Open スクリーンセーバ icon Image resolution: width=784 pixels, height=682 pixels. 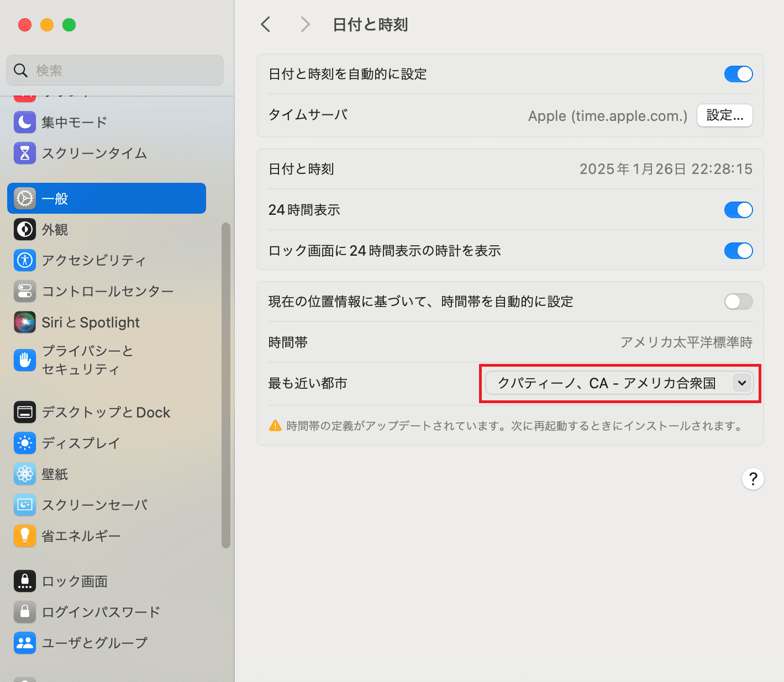[x=25, y=505]
